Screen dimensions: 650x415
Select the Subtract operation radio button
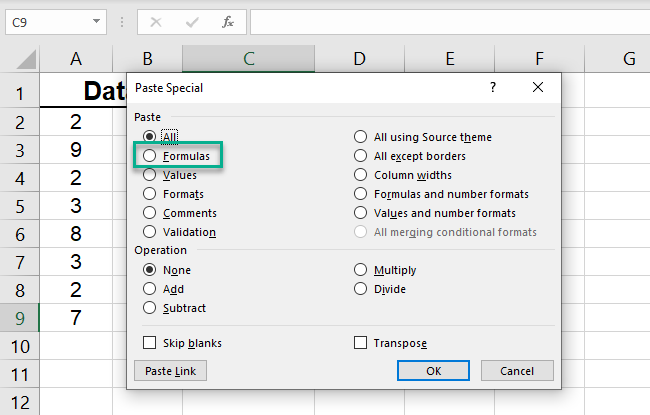click(150, 308)
